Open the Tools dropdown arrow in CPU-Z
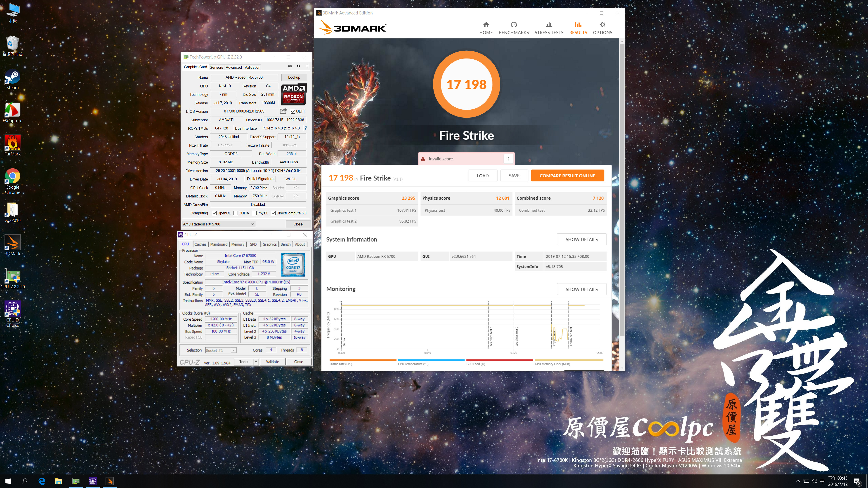The height and width of the screenshot is (488, 868). (256, 362)
